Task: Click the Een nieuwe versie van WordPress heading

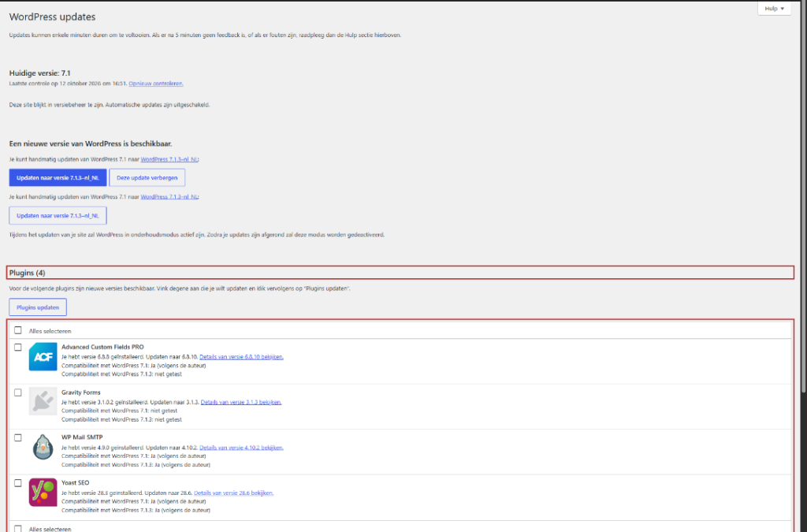Action: [91, 143]
